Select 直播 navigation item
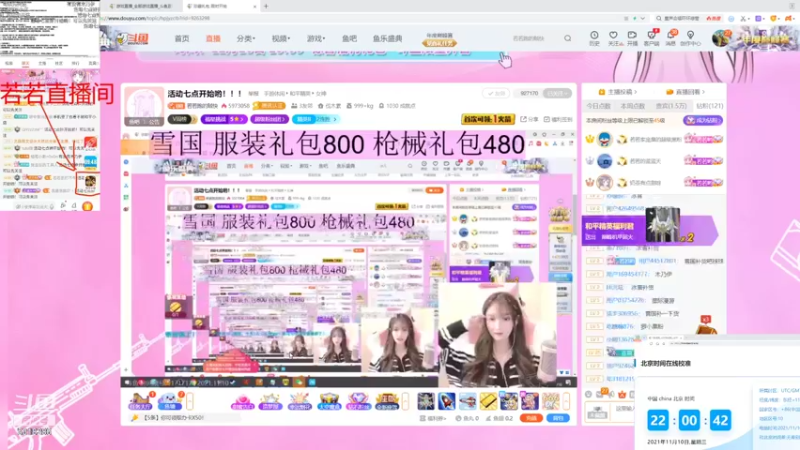Viewport: 800px width, 450px height. click(x=213, y=39)
